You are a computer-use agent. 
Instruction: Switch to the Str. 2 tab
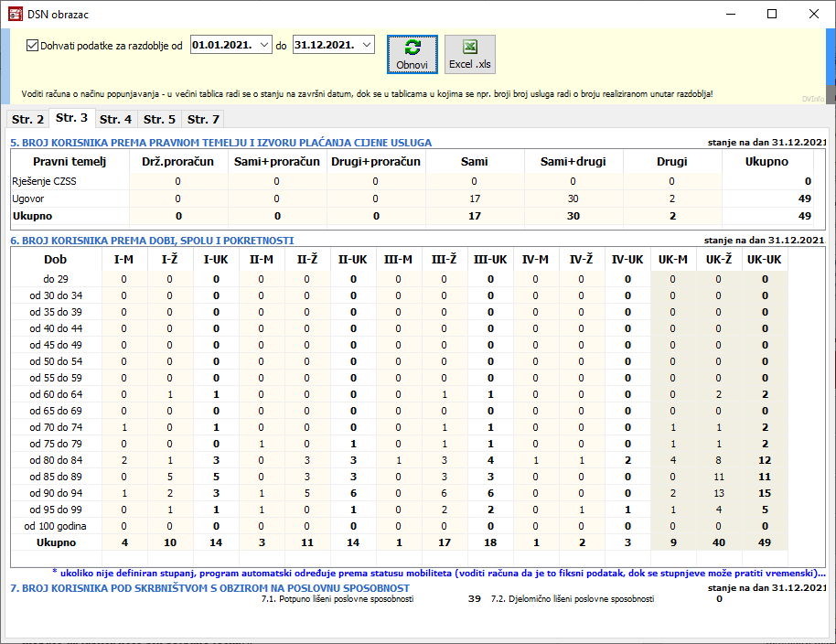pyautogui.click(x=27, y=119)
